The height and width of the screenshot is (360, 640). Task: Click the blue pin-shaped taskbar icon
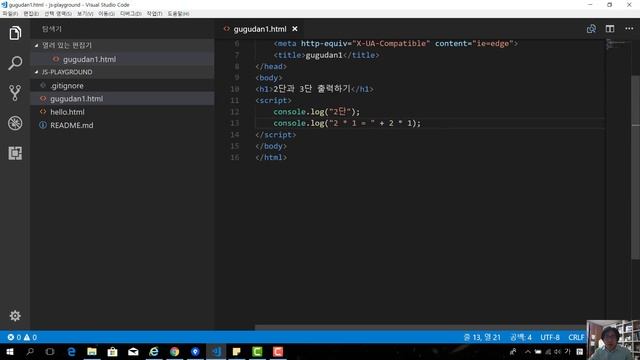tap(195, 351)
